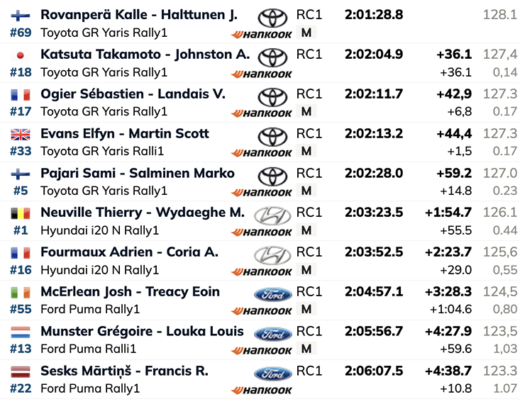
Task: Click the RC1 class label for Sesks
Action: click(309, 371)
